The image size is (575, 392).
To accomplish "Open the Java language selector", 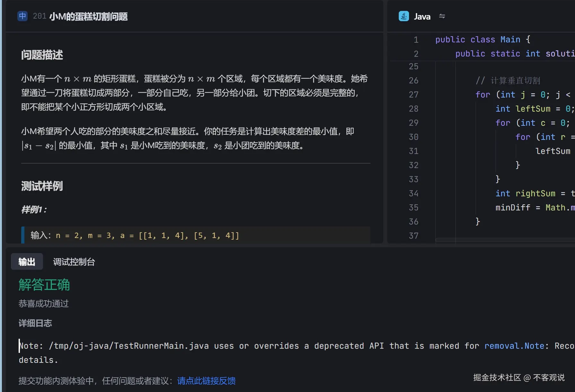I will click(422, 16).
